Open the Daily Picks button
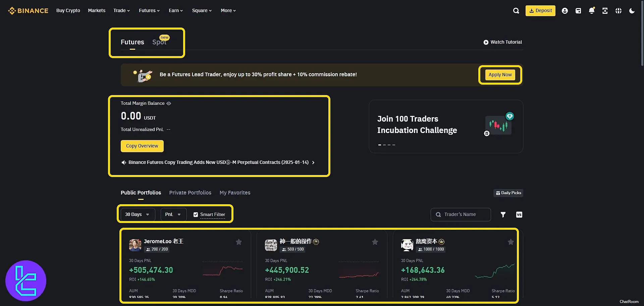Viewport: 644px width, 306px height. (508, 193)
